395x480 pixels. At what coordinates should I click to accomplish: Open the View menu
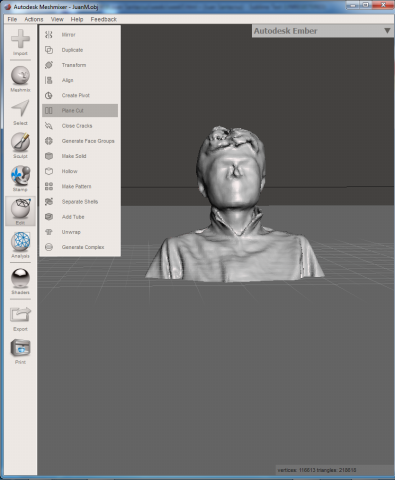57,19
